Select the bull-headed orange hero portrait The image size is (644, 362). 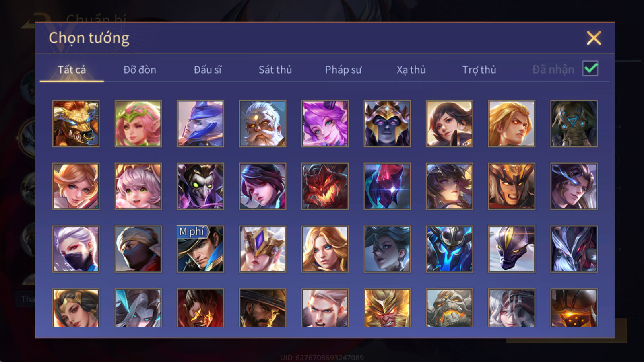(x=76, y=123)
